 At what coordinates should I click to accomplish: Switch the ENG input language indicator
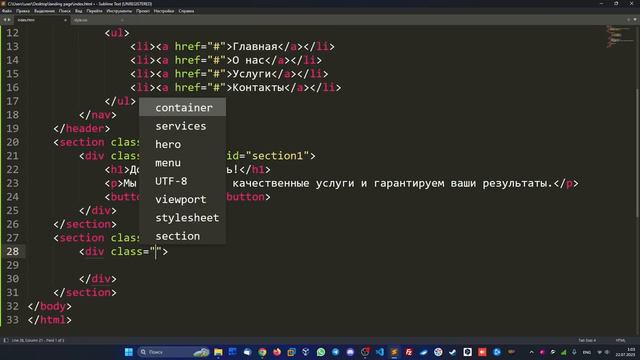587,352
